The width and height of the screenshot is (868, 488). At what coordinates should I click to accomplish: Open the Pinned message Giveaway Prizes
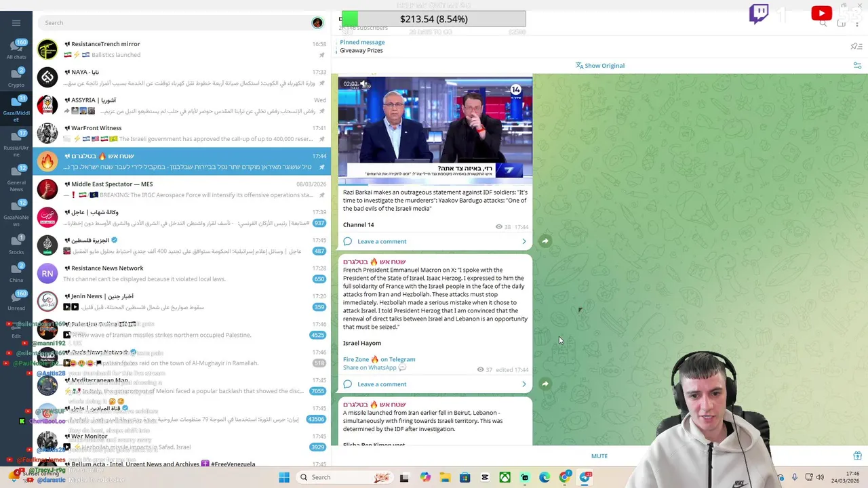(362, 46)
